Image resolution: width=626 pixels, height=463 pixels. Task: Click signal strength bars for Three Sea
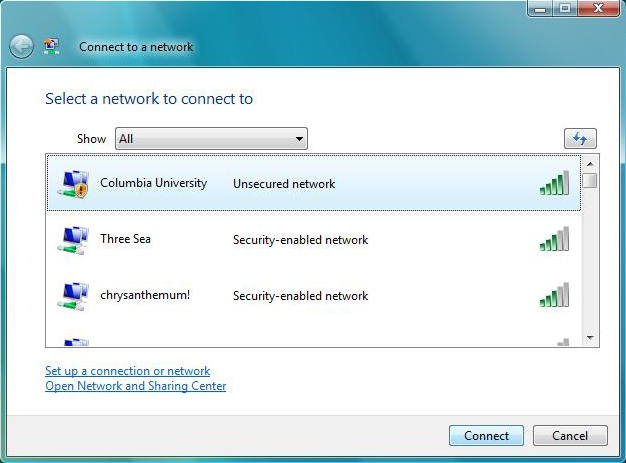pyautogui.click(x=554, y=239)
